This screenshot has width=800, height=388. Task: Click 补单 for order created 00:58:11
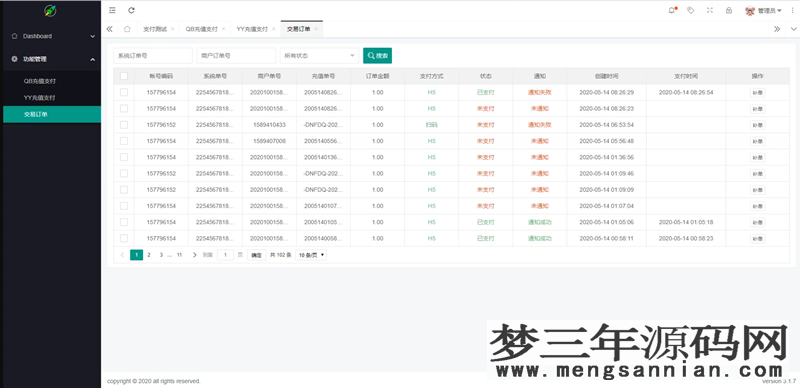pyautogui.click(x=758, y=238)
